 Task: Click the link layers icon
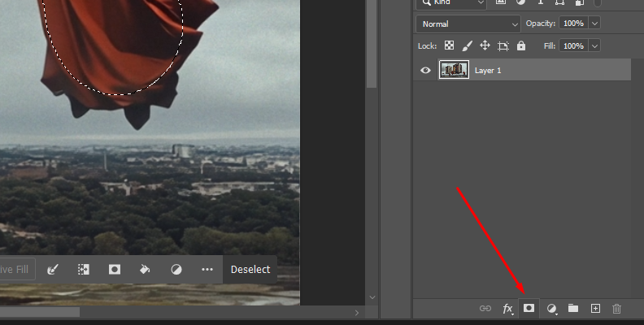click(485, 309)
